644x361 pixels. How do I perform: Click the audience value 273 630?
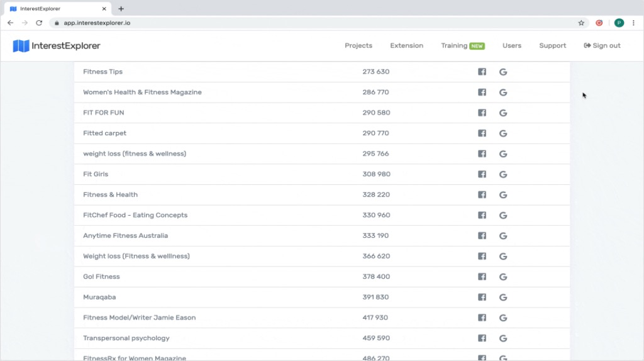[376, 72]
